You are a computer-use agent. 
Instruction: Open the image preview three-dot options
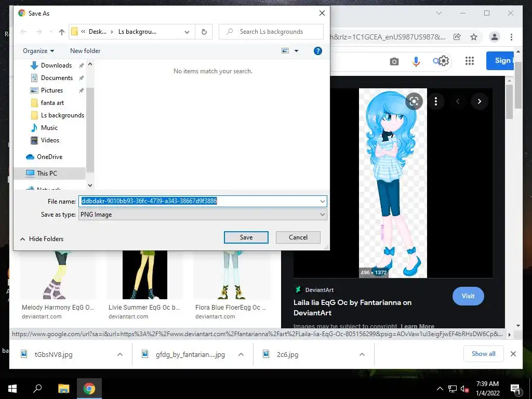tap(436, 101)
